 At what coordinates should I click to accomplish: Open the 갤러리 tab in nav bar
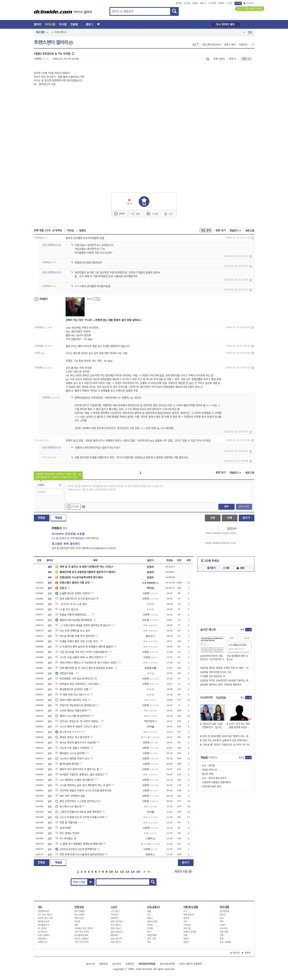[x=37, y=24]
